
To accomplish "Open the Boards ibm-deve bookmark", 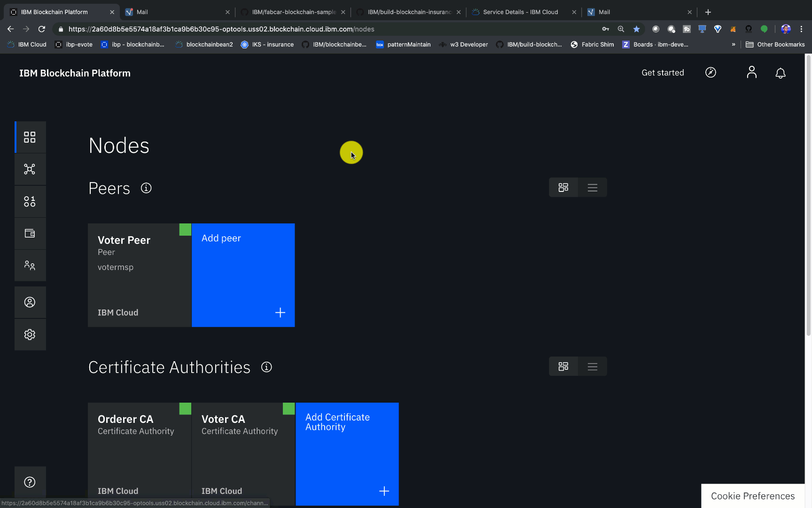I will [655, 44].
